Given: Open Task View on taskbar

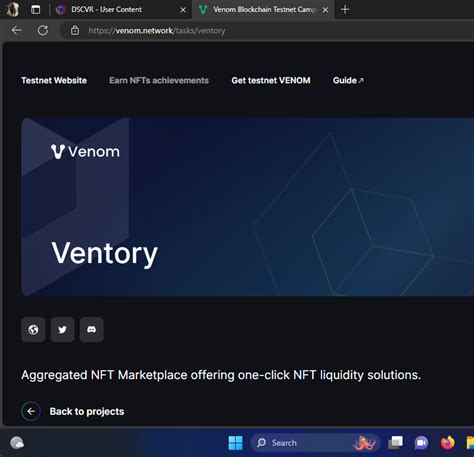Looking at the screenshot, I should tap(396, 443).
